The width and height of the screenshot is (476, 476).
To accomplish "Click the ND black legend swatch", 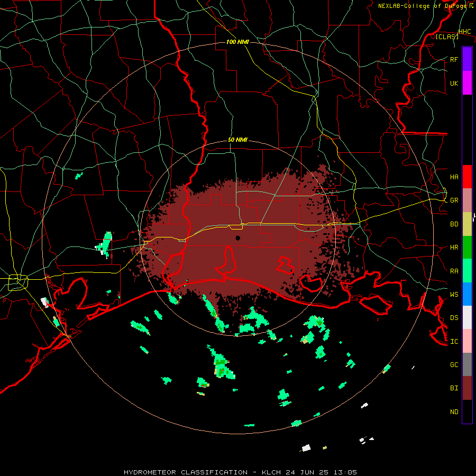I will (467, 411).
